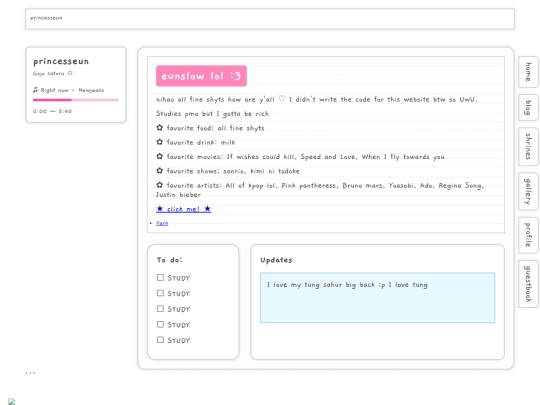Click the 'Gojo satoru' subtitle text

[49, 73]
